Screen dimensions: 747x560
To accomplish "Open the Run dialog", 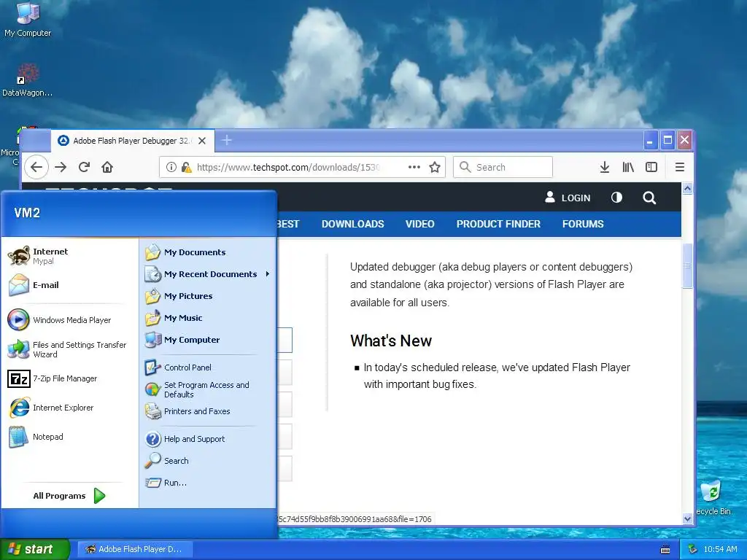I will tap(208, 483).
